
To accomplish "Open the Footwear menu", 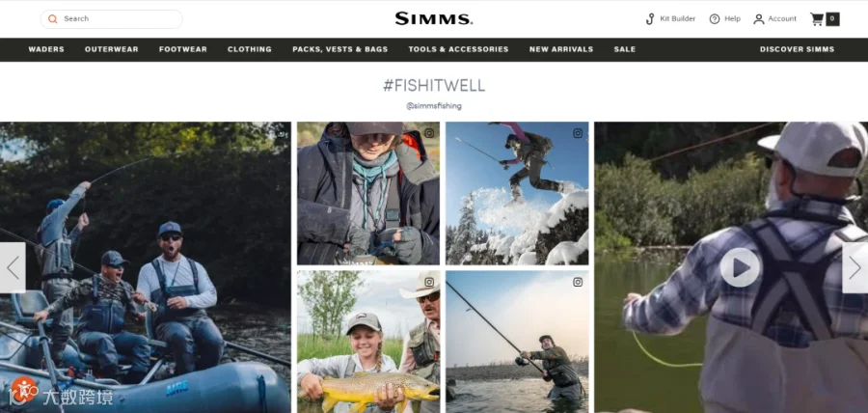I will point(182,49).
